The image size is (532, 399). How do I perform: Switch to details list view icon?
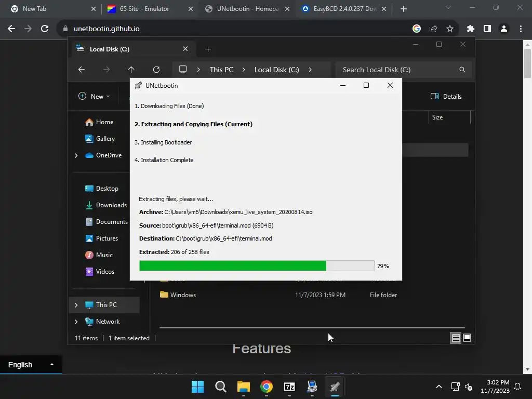(x=456, y=338)
